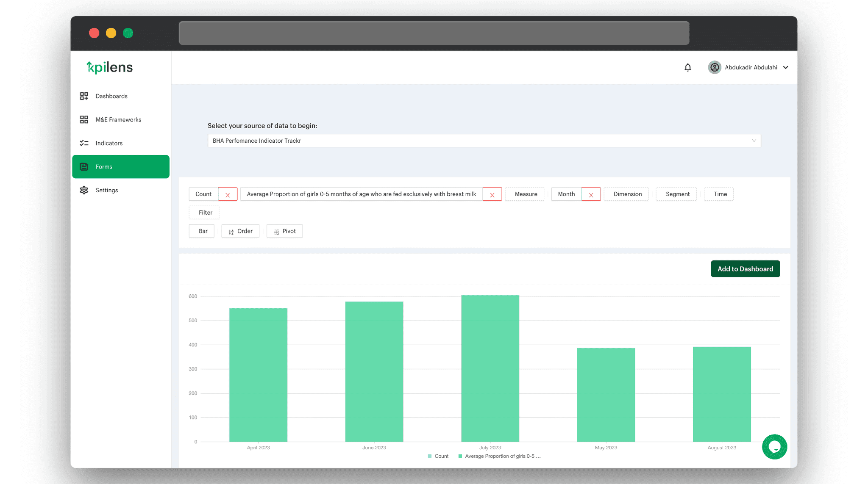Click the Indicators icon in sidebar
The width and height of the screenshot is (868, 484).
coord(84,143)
